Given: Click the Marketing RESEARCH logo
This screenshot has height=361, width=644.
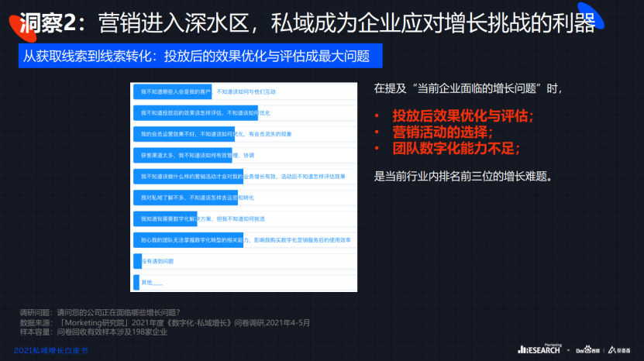Looking at the screenshot, I should (x=539, y=349).
